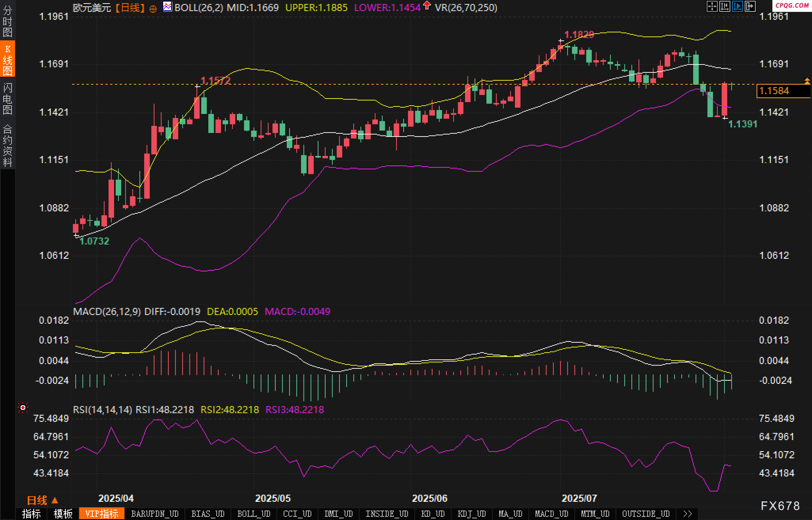Open 合约资料 in left sidebar
Viewport: 812px width, 520px height.
coord(8,145)
